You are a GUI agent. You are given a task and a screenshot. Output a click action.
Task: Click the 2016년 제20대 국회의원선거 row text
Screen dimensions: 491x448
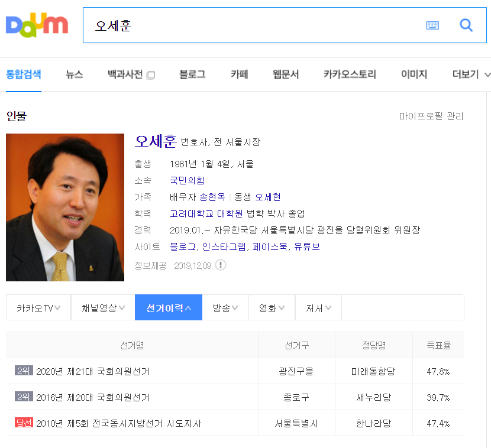93,397
